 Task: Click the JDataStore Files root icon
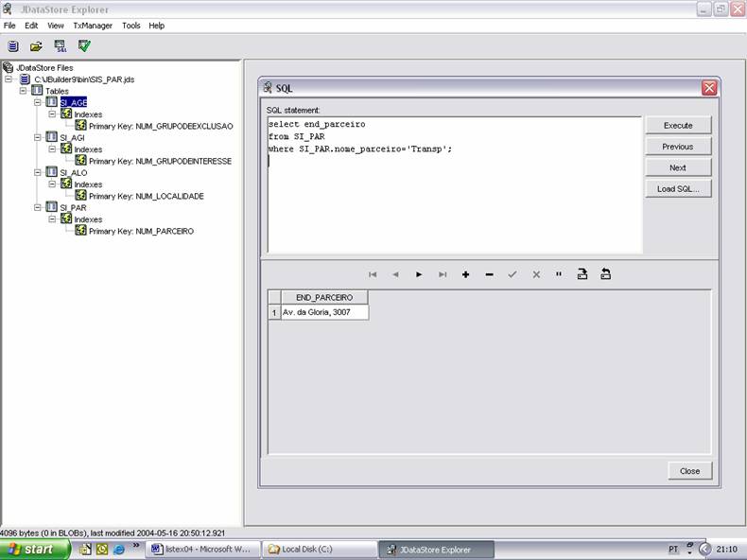point(9,67)
